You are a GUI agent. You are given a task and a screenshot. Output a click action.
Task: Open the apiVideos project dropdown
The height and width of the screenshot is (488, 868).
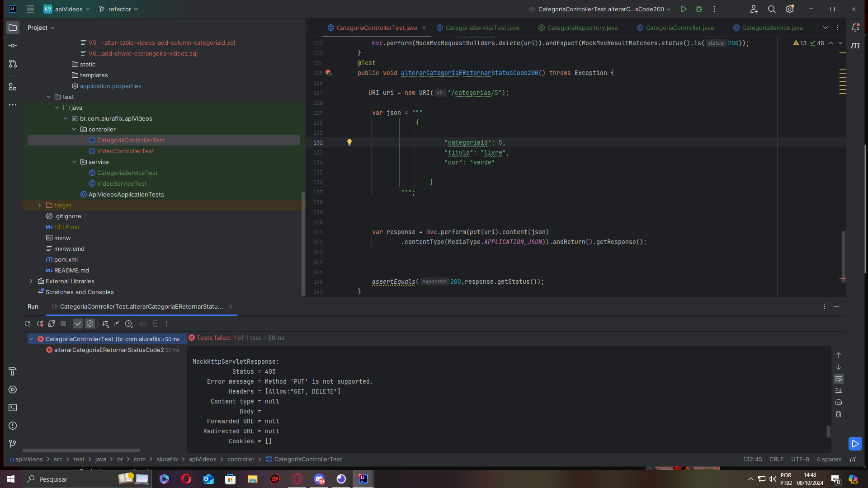(67, 9)
